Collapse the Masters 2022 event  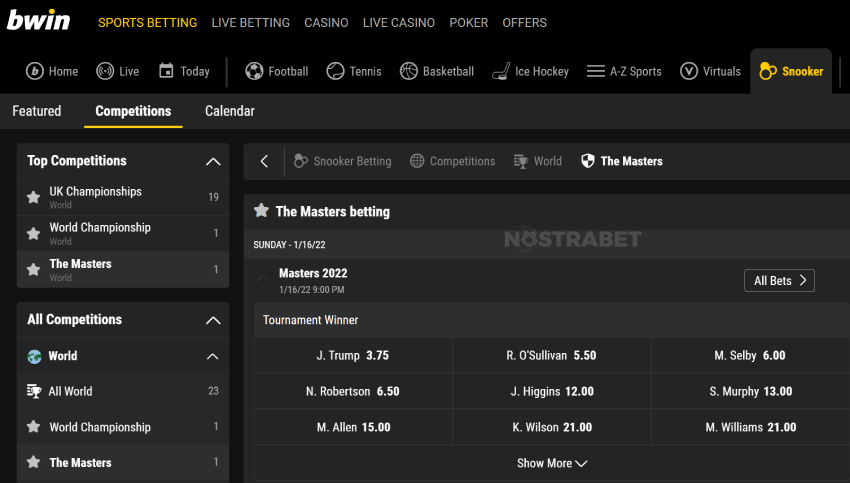pyautogui.click(x=263, y=279)
